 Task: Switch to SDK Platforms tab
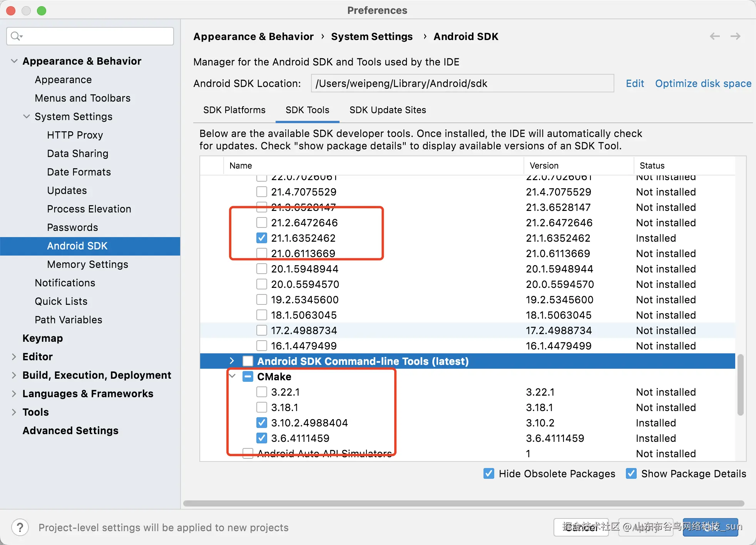(x=234, y=110)
